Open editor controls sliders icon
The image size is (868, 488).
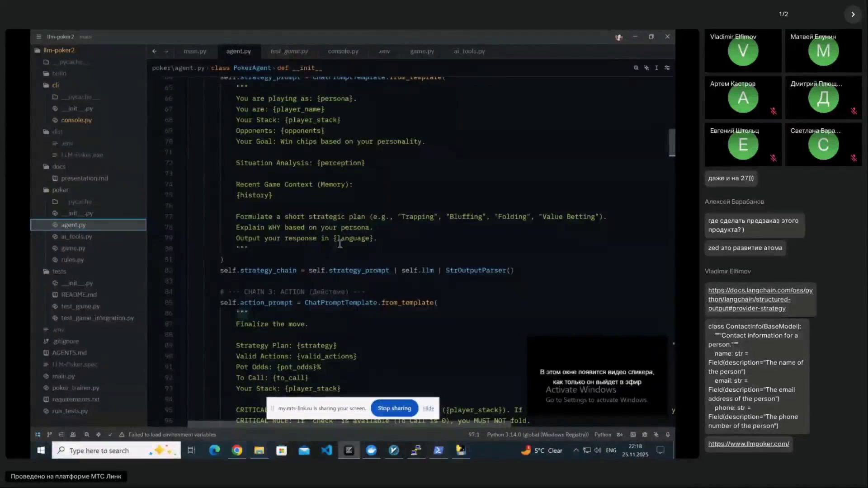667,68
